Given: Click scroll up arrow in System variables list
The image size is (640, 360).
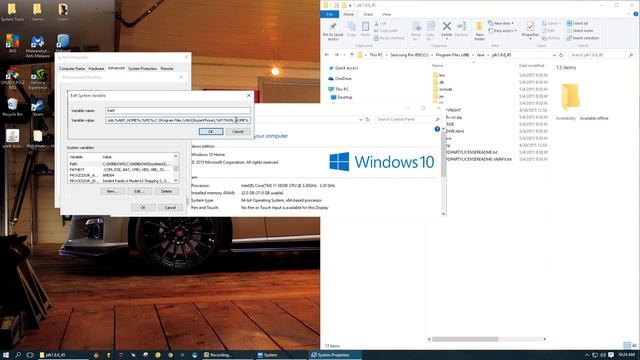Looking at the screenshot, I should [176, 156].
